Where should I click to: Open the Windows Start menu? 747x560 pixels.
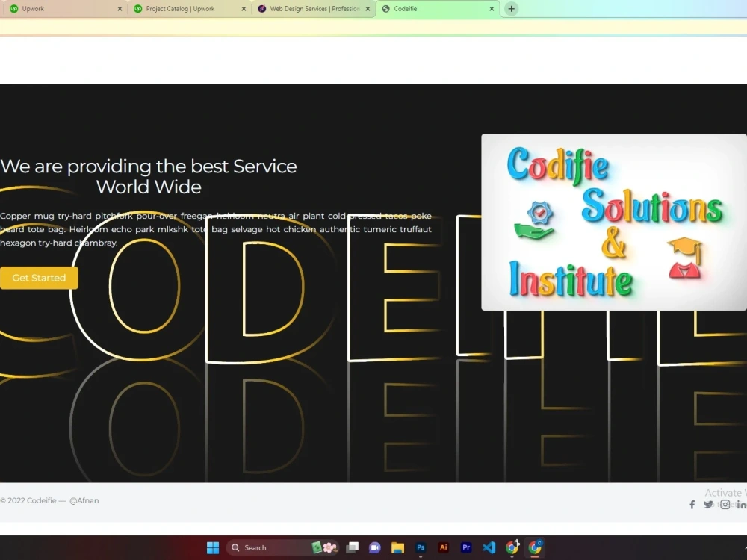(213, 547)
